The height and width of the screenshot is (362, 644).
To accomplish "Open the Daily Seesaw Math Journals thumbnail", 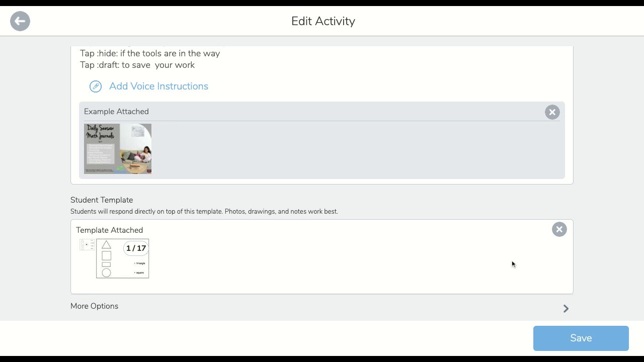I will [118, 149].
